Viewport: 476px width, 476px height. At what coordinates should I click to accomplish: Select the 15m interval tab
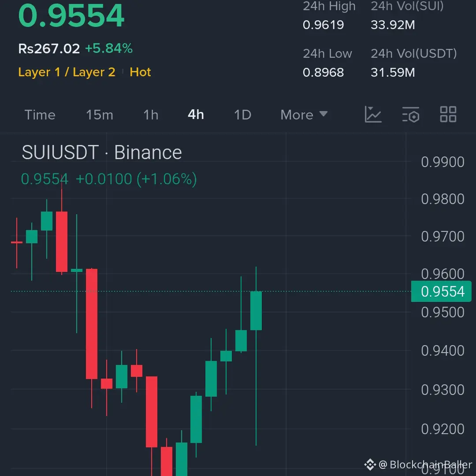pyautogui.click(x=100, y=115)
